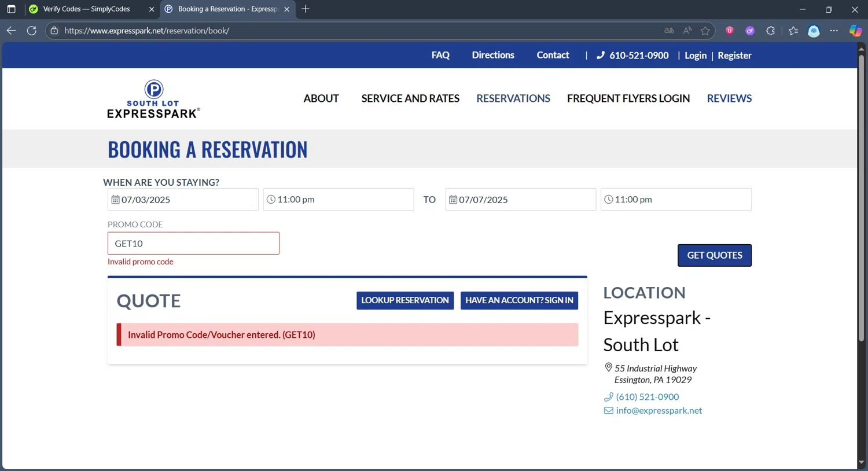Click the Login link
868x471 pixels.
tap(696, 56)
